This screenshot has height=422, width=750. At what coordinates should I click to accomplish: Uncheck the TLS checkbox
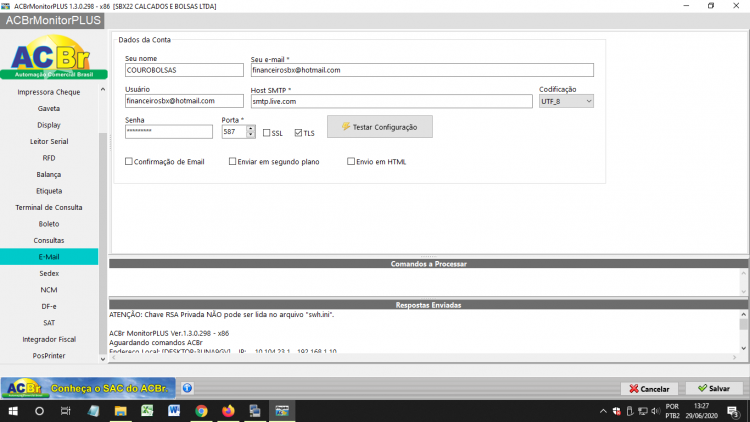click(x=298, y=133)
